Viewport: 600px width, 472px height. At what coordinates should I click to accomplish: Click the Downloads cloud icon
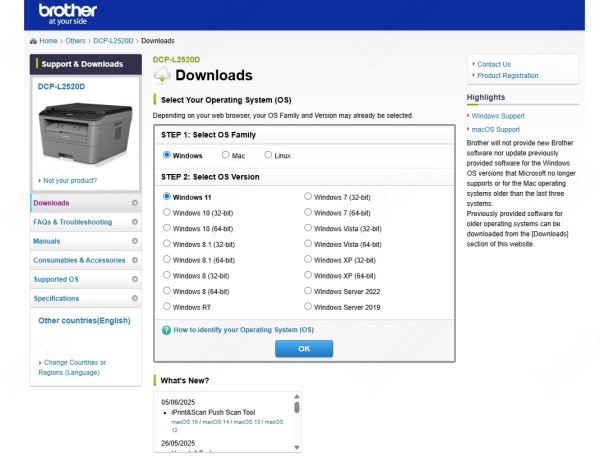(162, 75)
